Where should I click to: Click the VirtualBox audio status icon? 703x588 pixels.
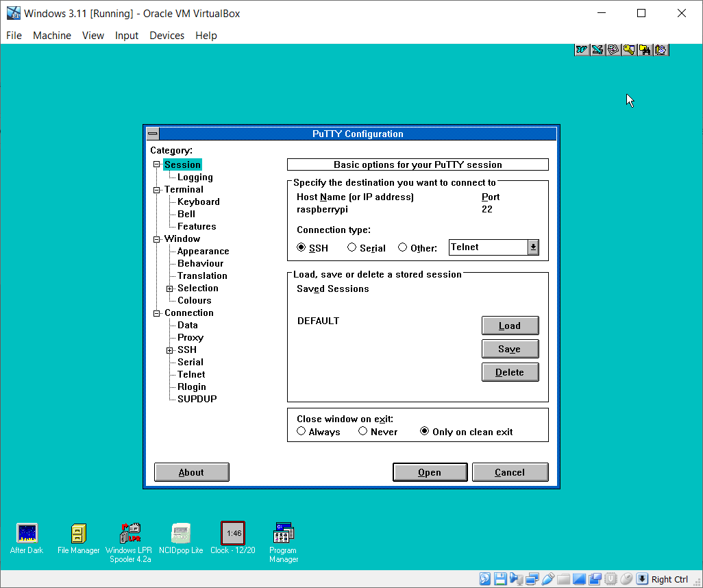(516, 578)
